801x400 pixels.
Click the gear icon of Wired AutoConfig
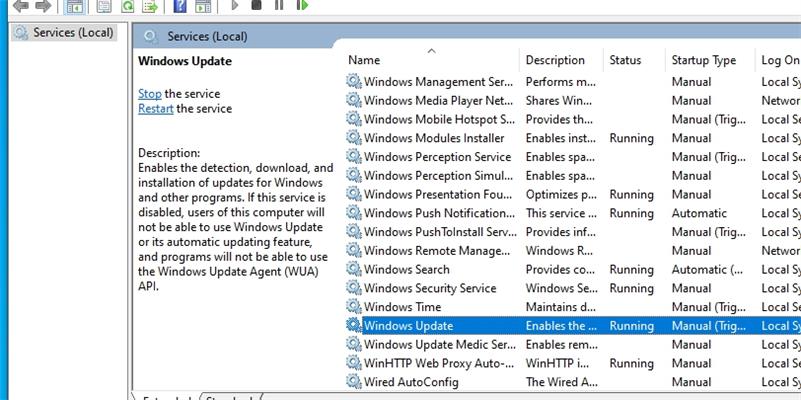pos(354,382)
